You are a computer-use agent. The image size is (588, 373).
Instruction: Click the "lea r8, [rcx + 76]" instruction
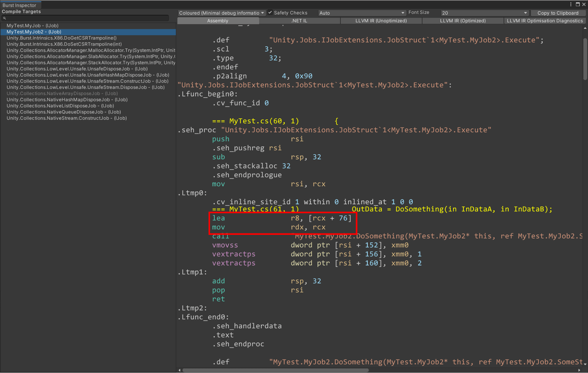click(282, 218)
